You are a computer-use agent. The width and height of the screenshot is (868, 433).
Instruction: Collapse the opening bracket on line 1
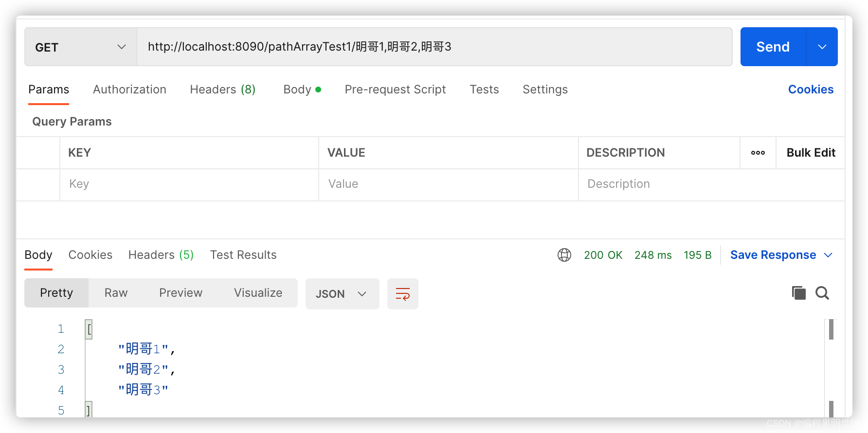(x=89, y=329)
